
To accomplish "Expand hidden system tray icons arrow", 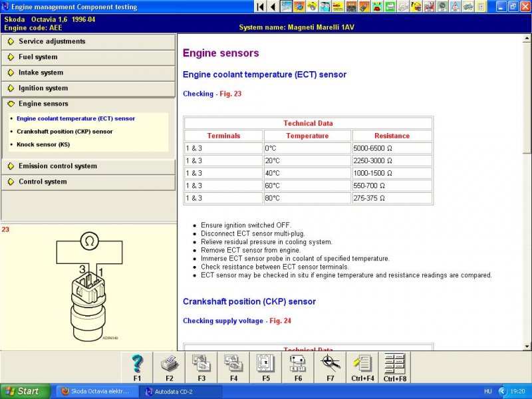I will pyautogui.click(x=502, y=392).
